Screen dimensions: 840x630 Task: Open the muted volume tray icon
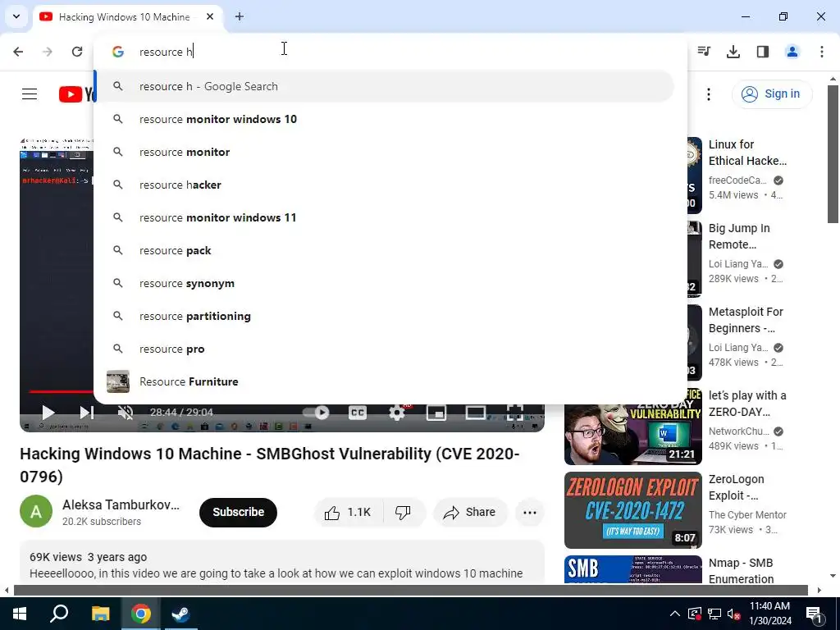tap(734, 614)
